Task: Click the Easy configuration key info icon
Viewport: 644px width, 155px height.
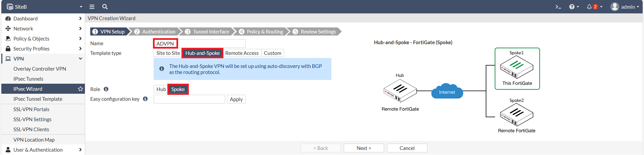Action: tap(145, 99)
